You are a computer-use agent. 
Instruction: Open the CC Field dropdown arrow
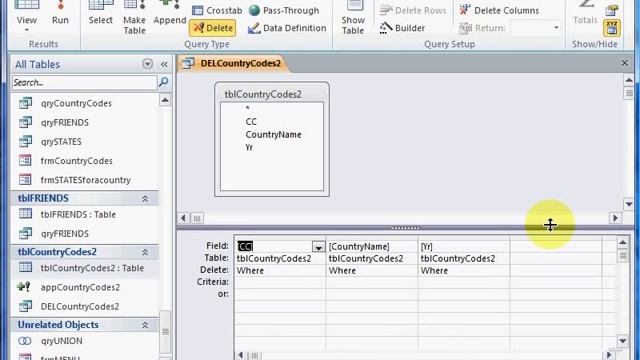318,247
